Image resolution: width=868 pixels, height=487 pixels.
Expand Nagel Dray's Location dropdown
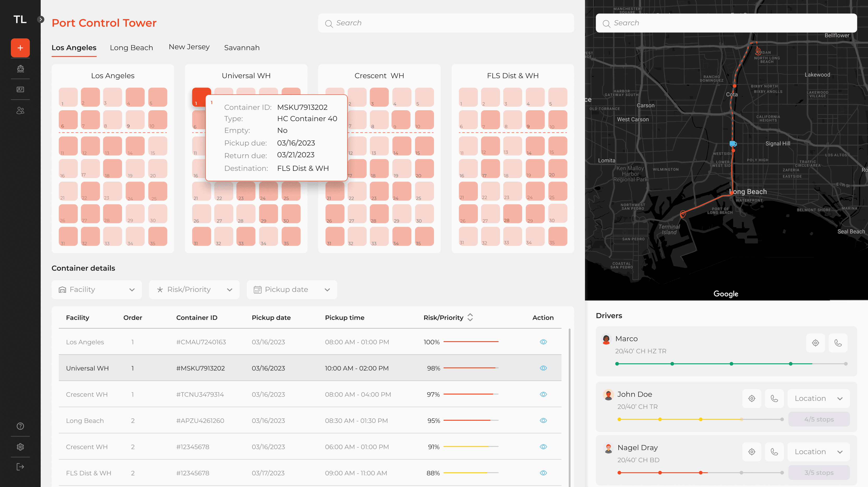818,452
